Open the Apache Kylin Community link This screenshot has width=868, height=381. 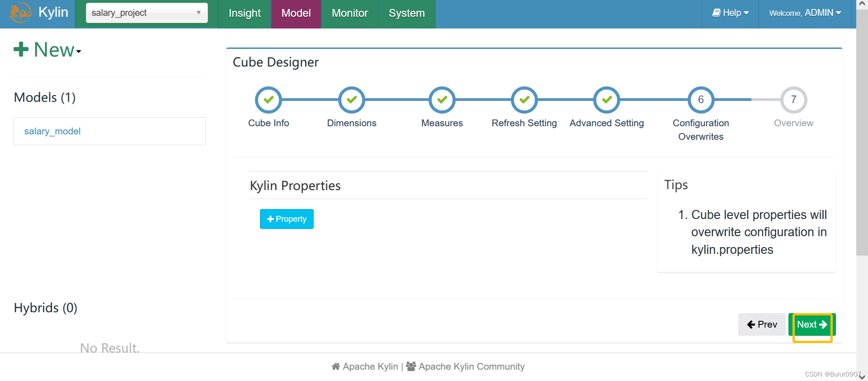[472, 367]
